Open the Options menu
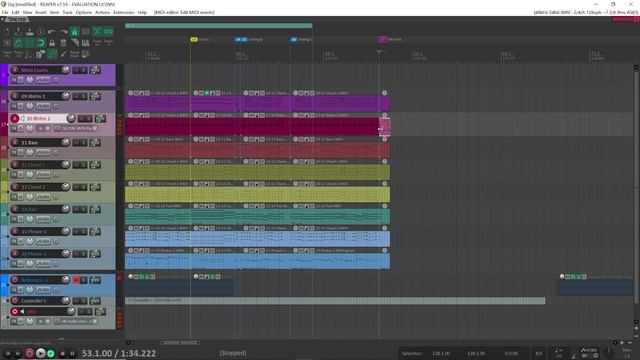This screenshot has height=360, width=640. (x=84, y=12)
